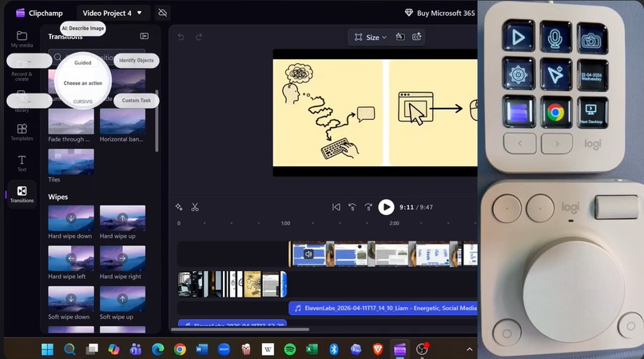Select the Soft wipe down transition
Image resolution: width=644 pixels, height=359 pixels.
[70, 299]
